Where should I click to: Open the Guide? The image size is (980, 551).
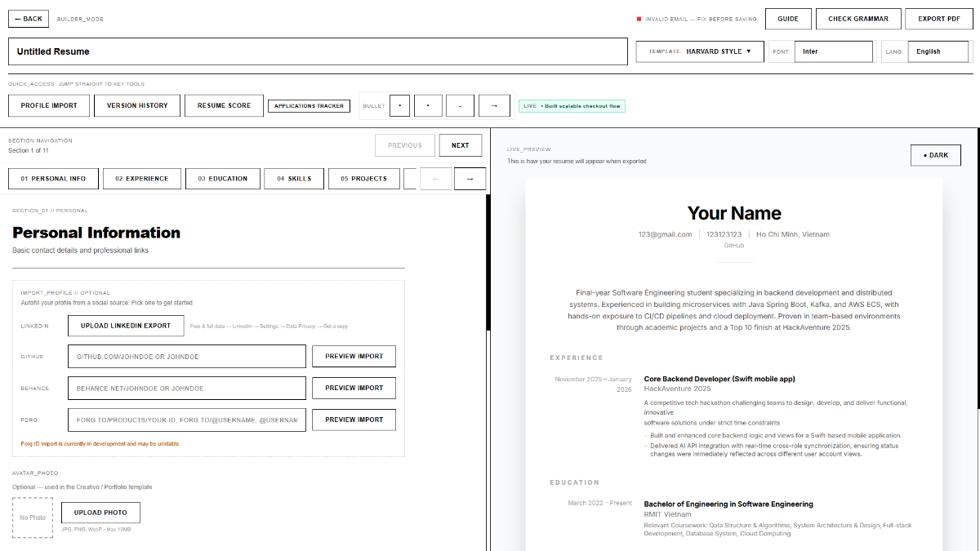tap(788, 19)
